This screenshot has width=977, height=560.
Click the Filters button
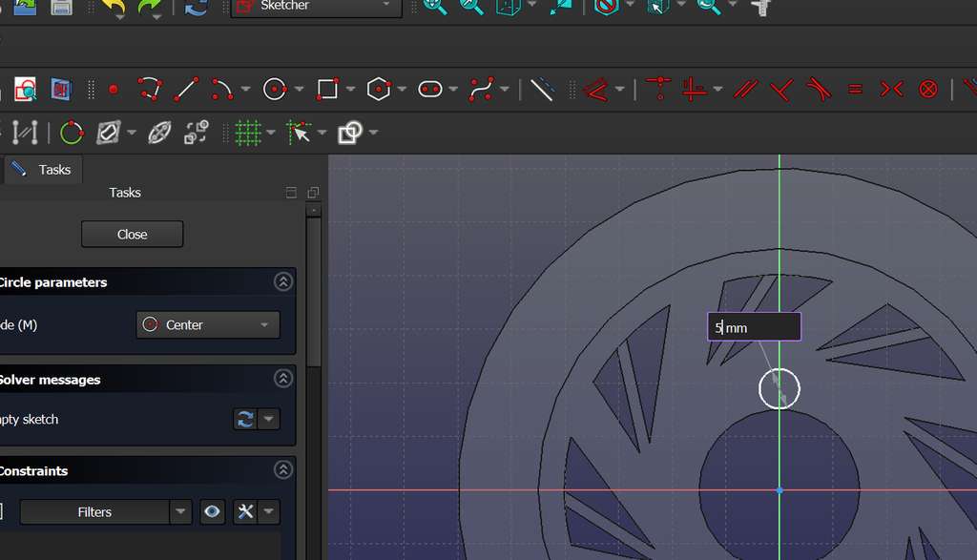point(94,512)
